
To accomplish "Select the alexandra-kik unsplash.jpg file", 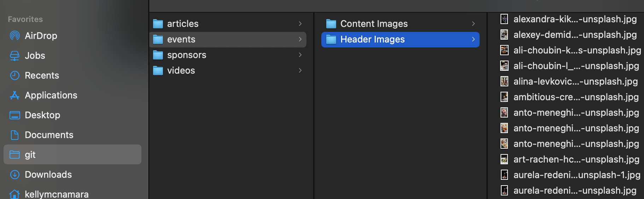I will click(x=571, y=19).
